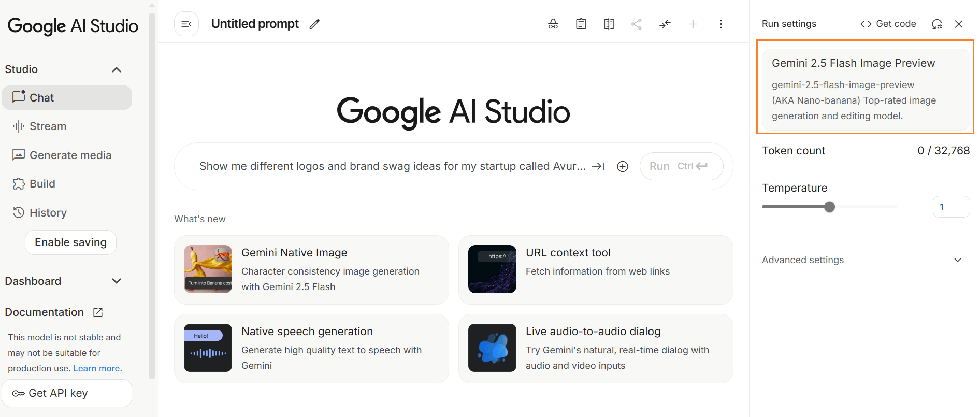Viewport: 980px width, 417px height.
Task: Open the Documentation external link
Action: (54, 312)
